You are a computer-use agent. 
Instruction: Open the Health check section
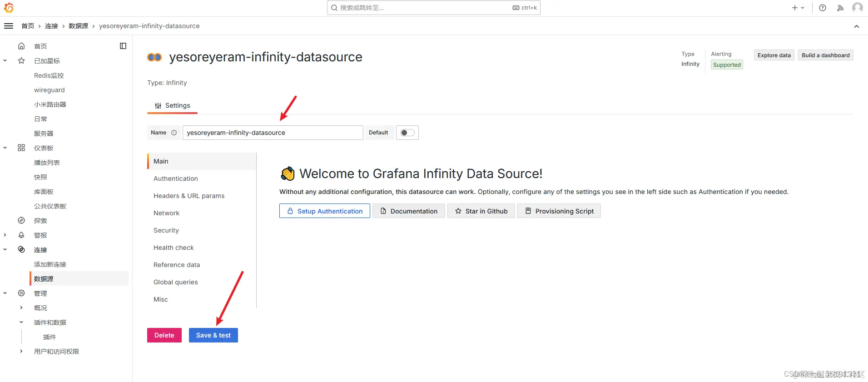[x=202, y=248]
